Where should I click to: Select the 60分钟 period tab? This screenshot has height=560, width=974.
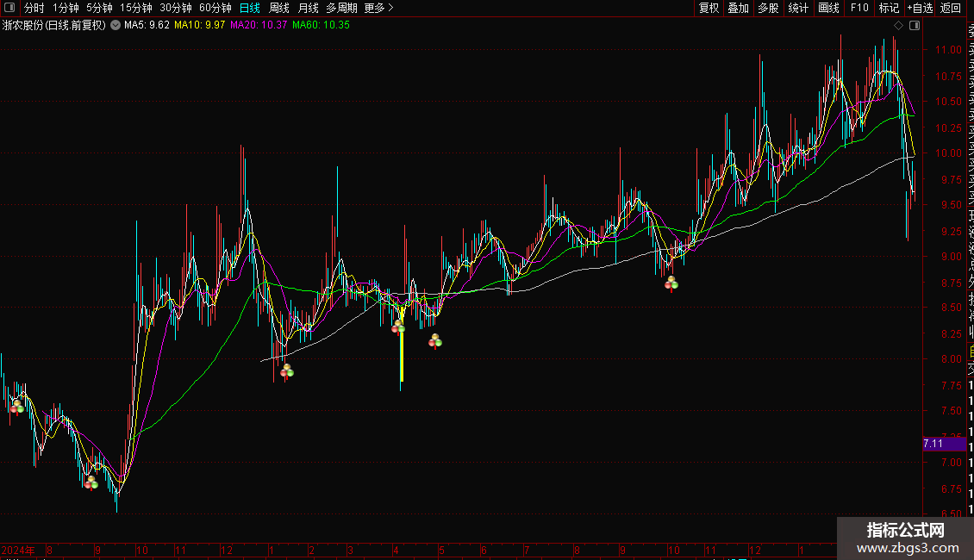pos(215,8)
